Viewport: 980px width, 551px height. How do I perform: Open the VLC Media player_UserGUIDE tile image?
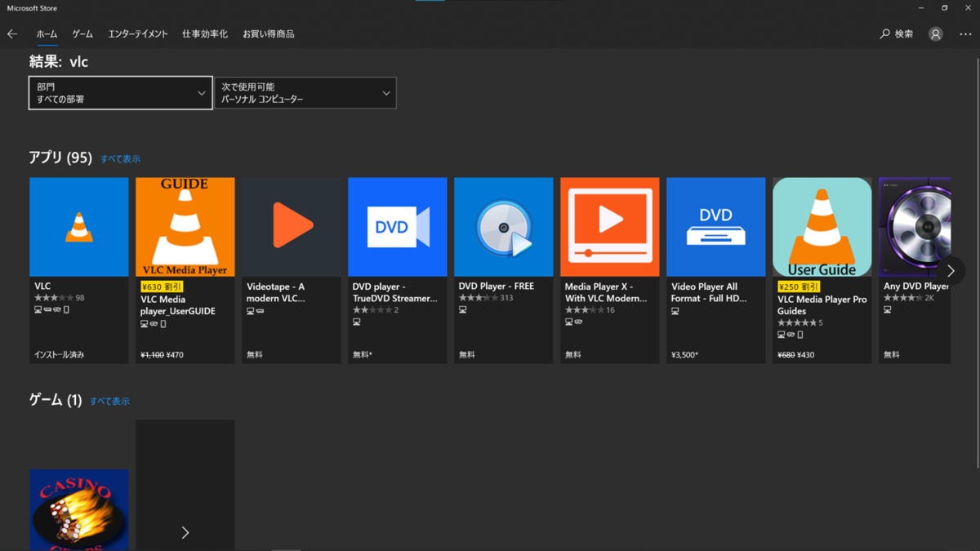pyautogui.click(x=185, y=227)
